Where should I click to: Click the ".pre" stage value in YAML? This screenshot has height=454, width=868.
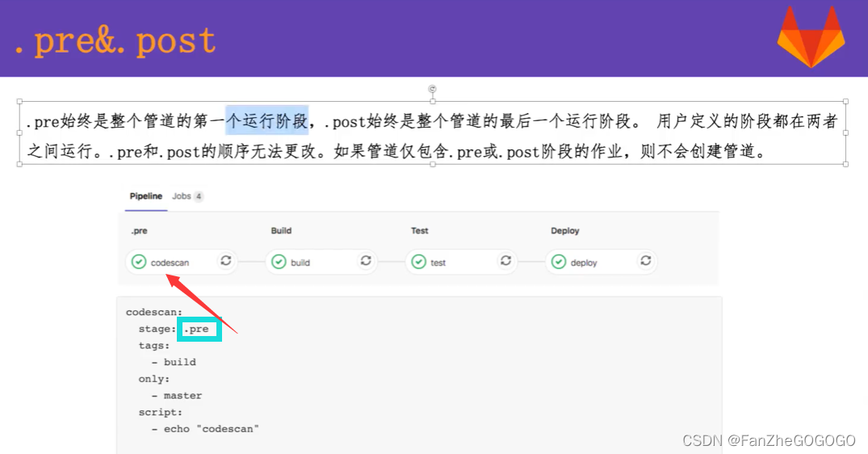[x=196, y=329]
